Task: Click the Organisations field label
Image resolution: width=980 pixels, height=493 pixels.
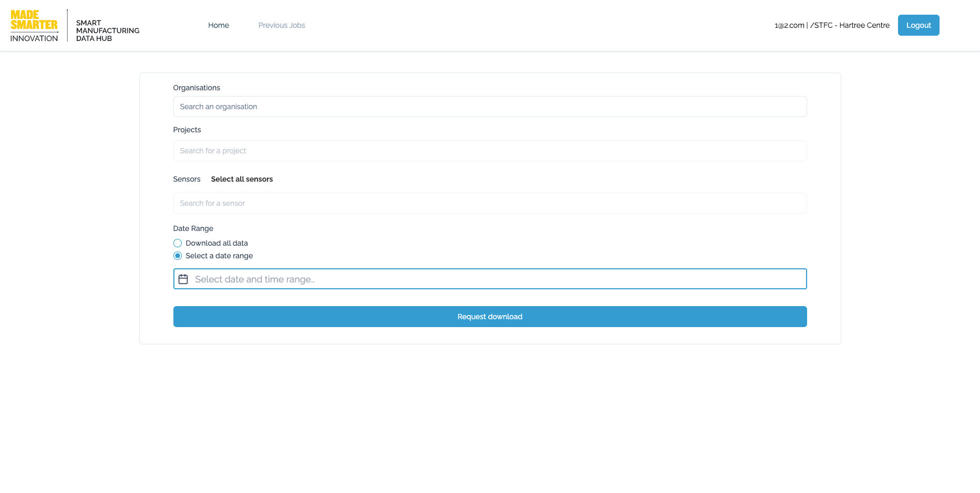Action: point(197,88)
